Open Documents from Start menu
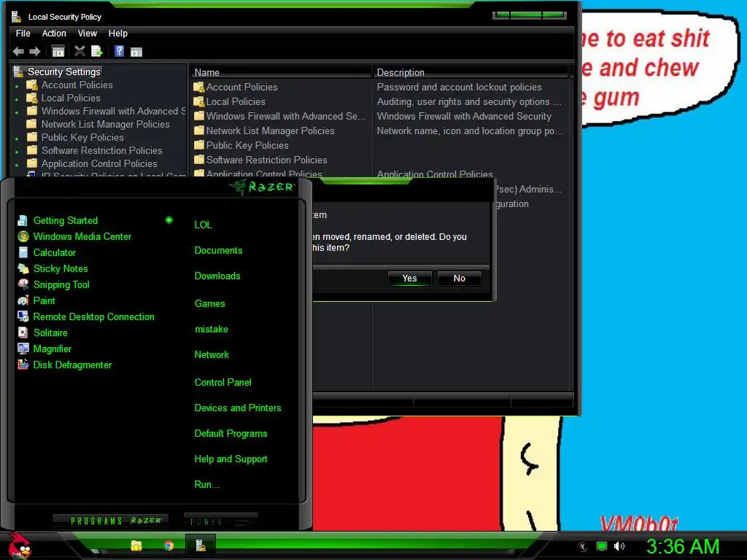The image size is (747, 560). (x=218, y=250)
